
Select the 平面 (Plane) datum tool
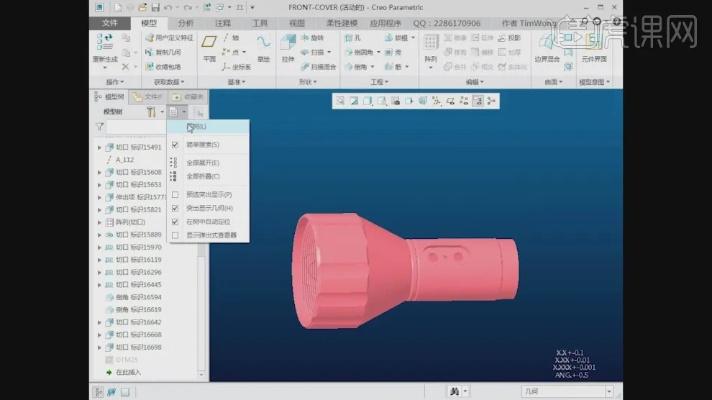tap(210, 45)
